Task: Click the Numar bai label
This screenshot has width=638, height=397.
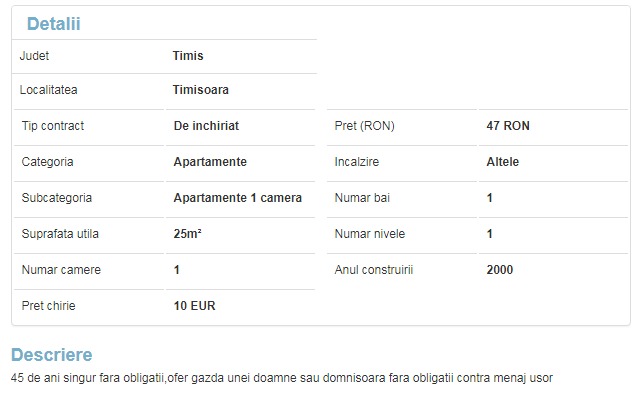Action: pos(362,198)
